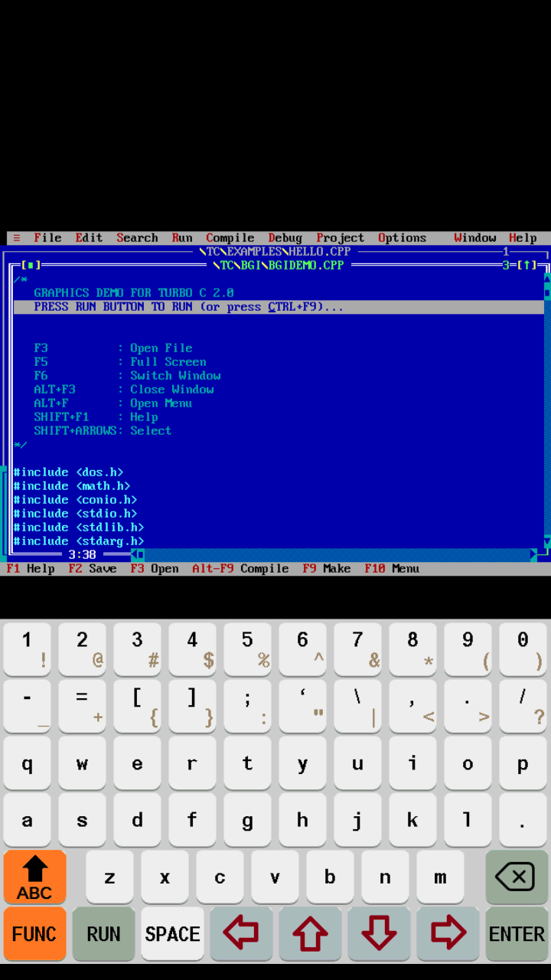Click the BGIDEMO.CPP window title

[279, 266]
